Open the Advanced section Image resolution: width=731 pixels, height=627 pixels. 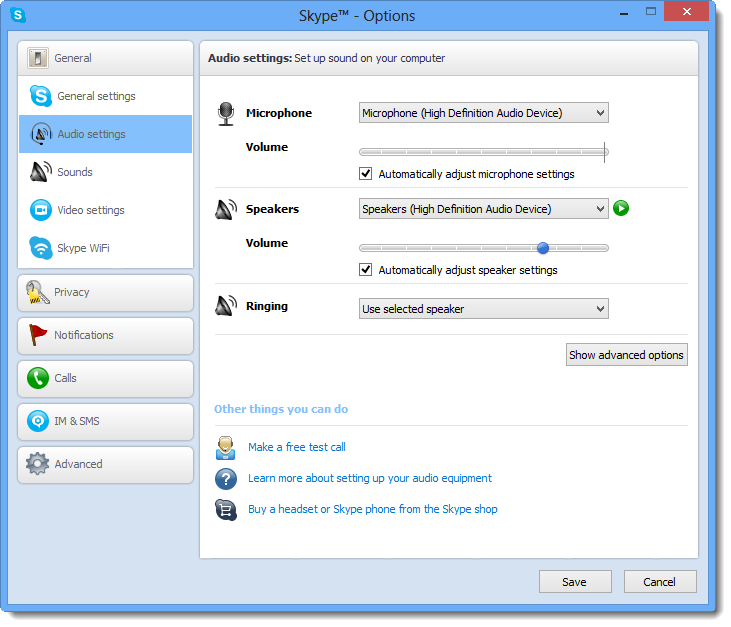click(105, 464)
